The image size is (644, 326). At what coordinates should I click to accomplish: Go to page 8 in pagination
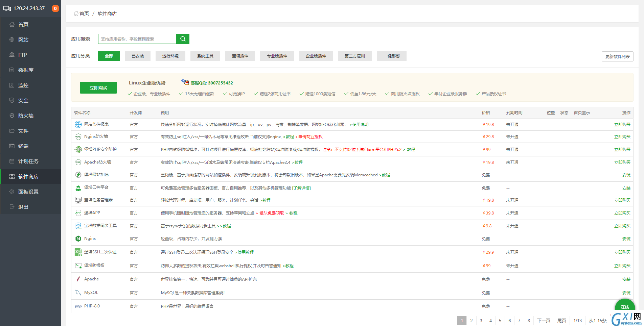[529, 321]
